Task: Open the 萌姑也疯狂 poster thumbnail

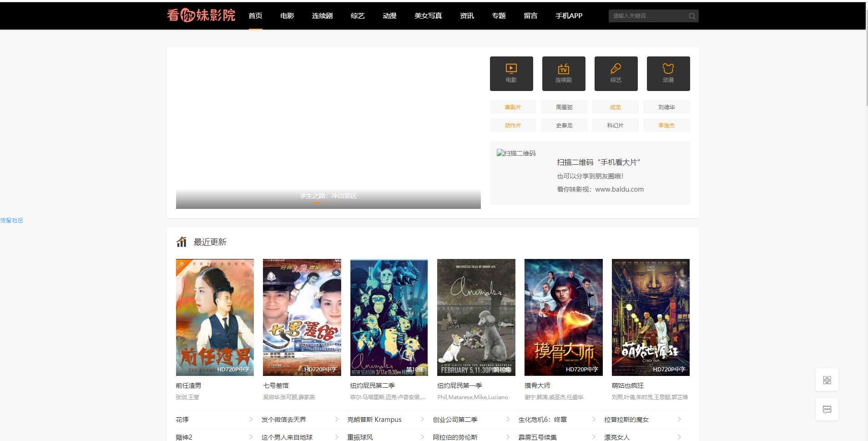Action: (651, 317)
